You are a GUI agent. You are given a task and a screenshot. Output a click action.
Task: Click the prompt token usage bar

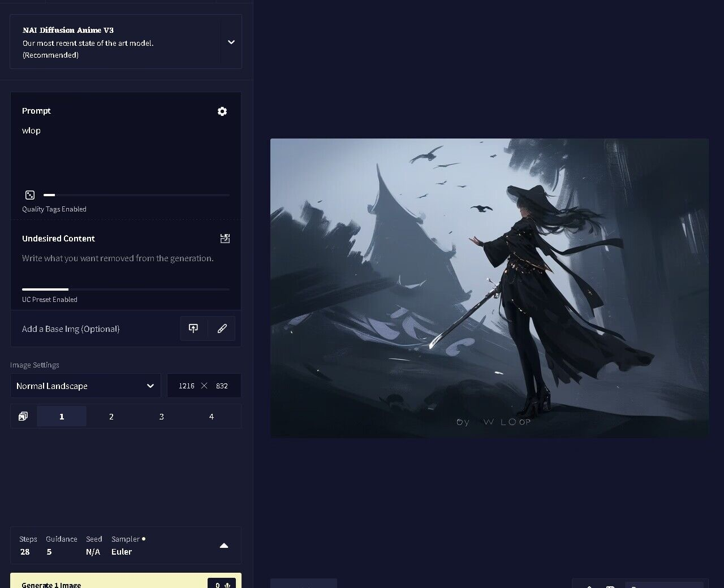[x=136, y=195]
